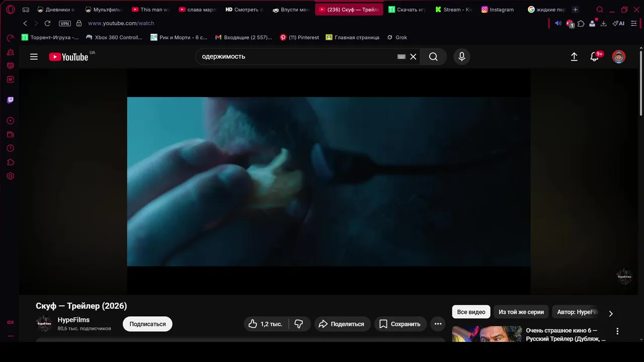Switch to the Instagram tab

[497, 10]
